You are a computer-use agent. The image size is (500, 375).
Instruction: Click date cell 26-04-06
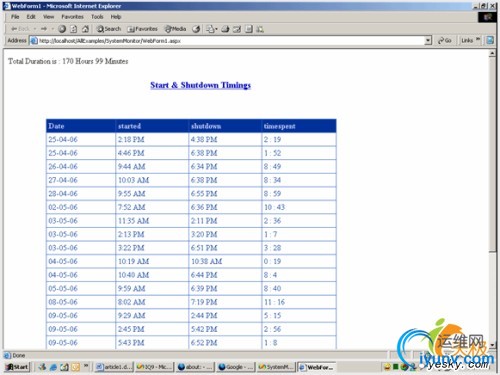81,166
